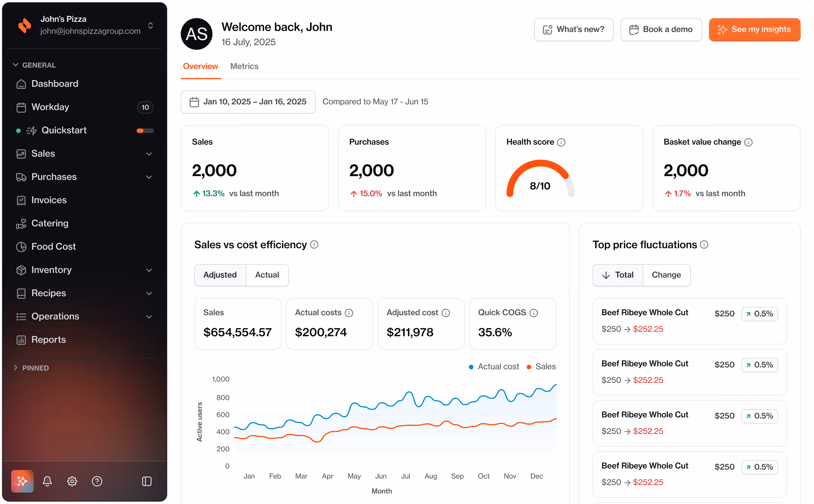Click the What's new? button
The height and width of the screenshot is (504, 814).
click(x=574, y=30)
